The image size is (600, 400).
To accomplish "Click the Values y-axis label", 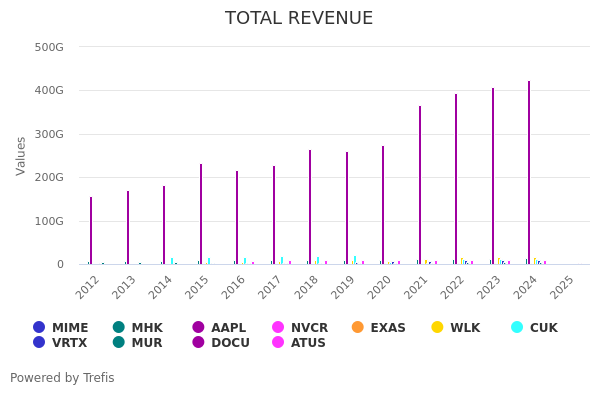I will coord(21,156).
